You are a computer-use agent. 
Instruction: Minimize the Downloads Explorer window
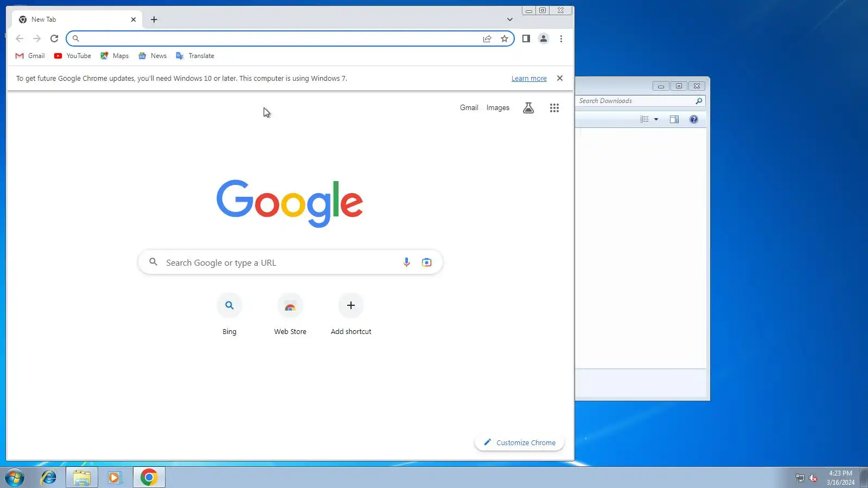click(661, 86)
